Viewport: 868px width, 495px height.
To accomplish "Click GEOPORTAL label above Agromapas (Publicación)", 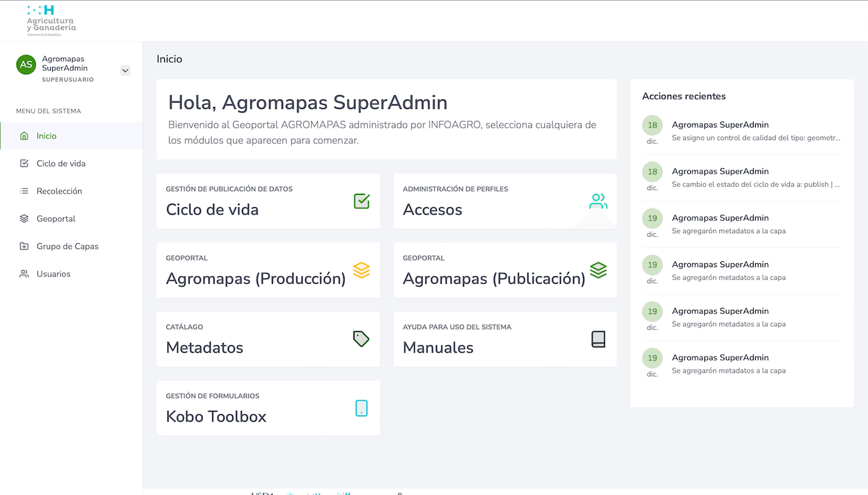I will click(424, 258).
